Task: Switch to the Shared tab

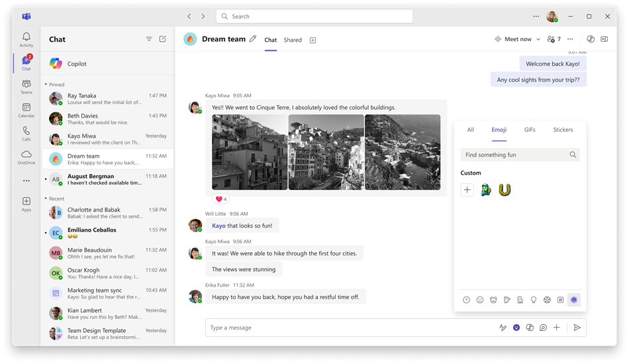Action: 293,40
